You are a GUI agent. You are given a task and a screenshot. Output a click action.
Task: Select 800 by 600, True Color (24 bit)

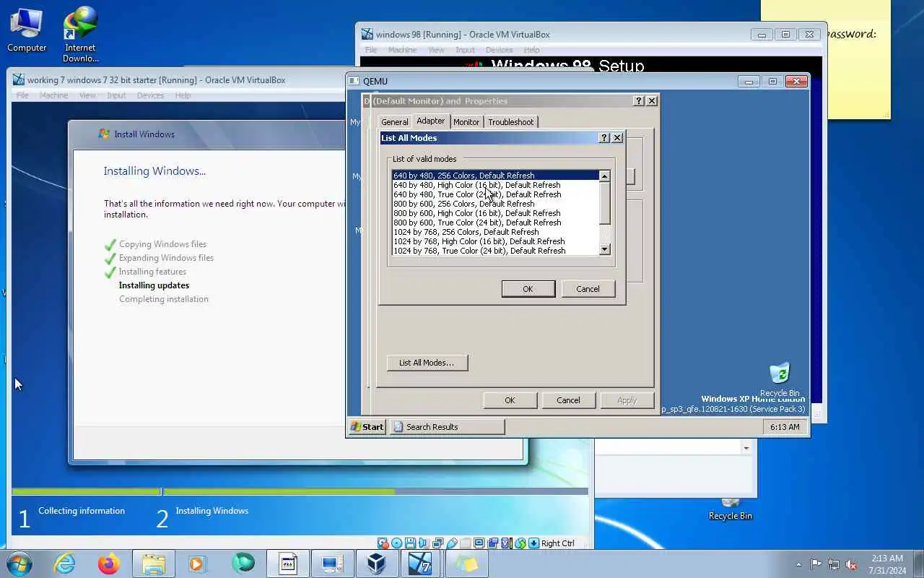495,223
